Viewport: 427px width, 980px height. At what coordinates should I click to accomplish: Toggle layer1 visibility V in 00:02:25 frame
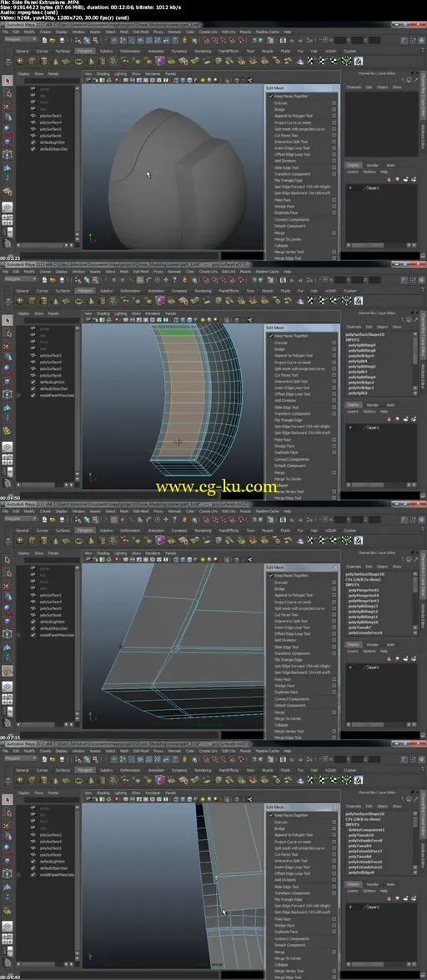(350, 188)
